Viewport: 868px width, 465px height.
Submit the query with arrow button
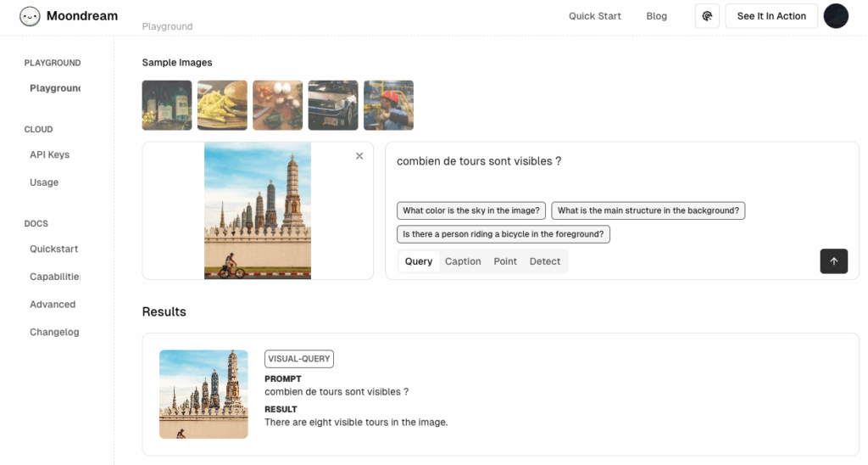tap(833, 261)
